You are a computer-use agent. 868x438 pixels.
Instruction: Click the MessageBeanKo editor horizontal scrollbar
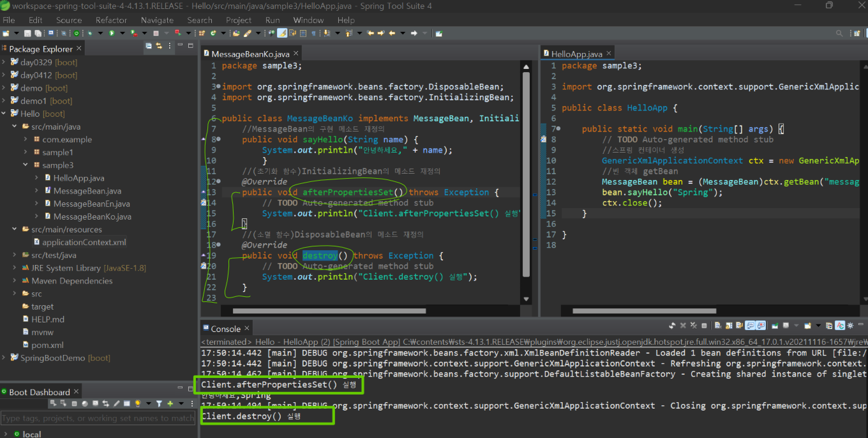(329, 311)
